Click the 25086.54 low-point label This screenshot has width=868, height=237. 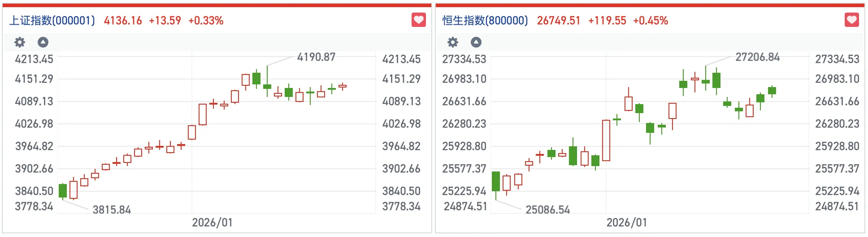click(x=547, y=210)
